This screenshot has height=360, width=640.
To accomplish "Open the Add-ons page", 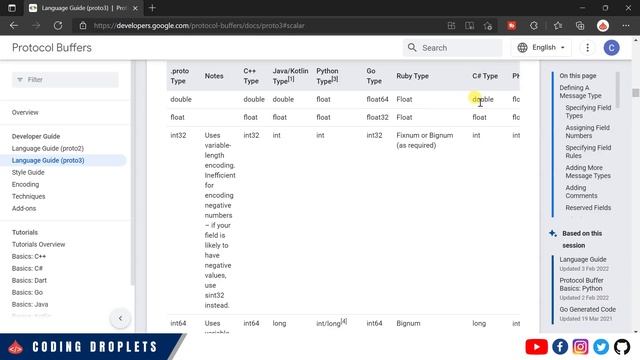I will [24, 208].
